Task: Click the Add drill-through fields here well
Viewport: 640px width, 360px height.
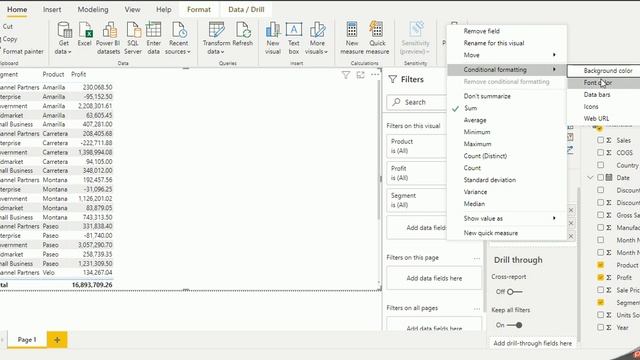Action: point(532,343)
